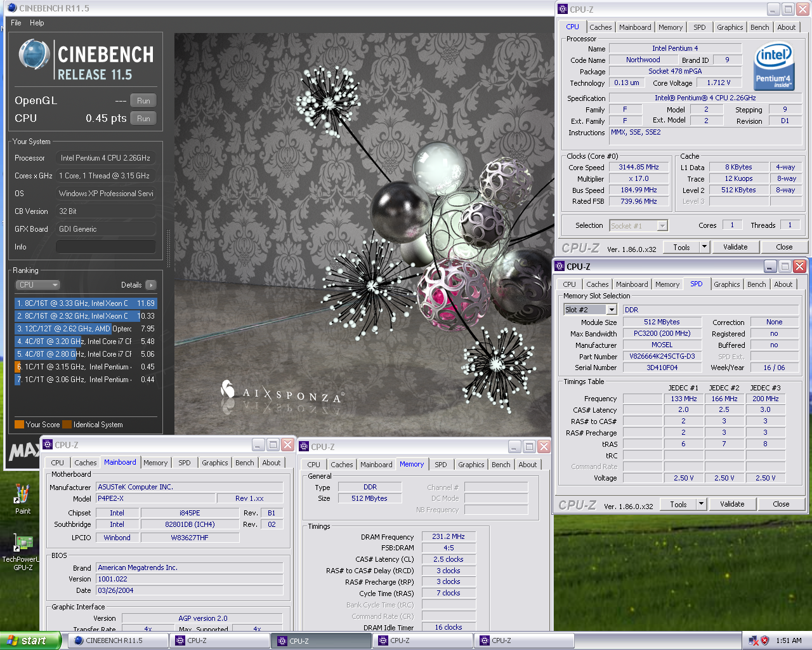The height and width of the screenshot is (650, 812).
Task: Run the CPU benchmark
Action: (x=143, y=119)
